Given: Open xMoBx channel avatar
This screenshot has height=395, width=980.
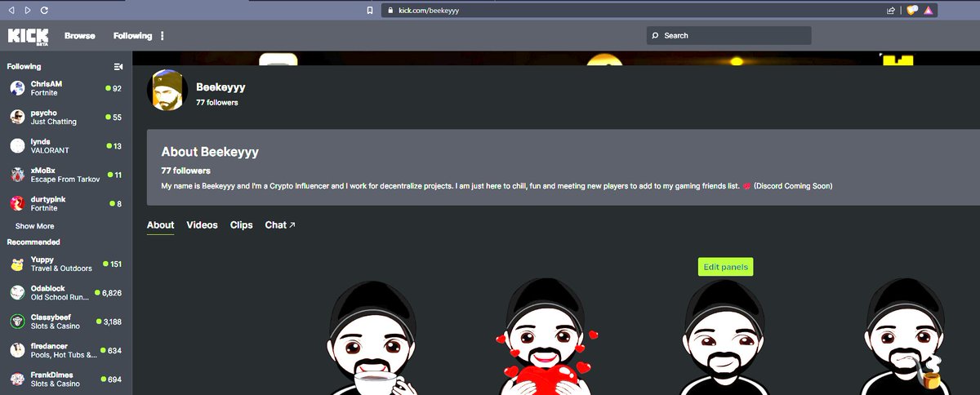Looking at the screenshot, I should coord(17,175).
